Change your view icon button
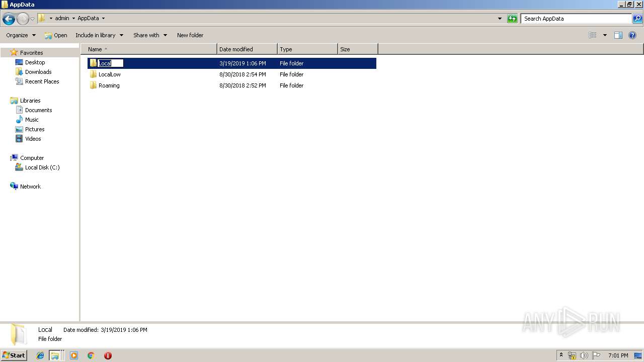Screen dimensions: 644x362 tap(593, 35)
